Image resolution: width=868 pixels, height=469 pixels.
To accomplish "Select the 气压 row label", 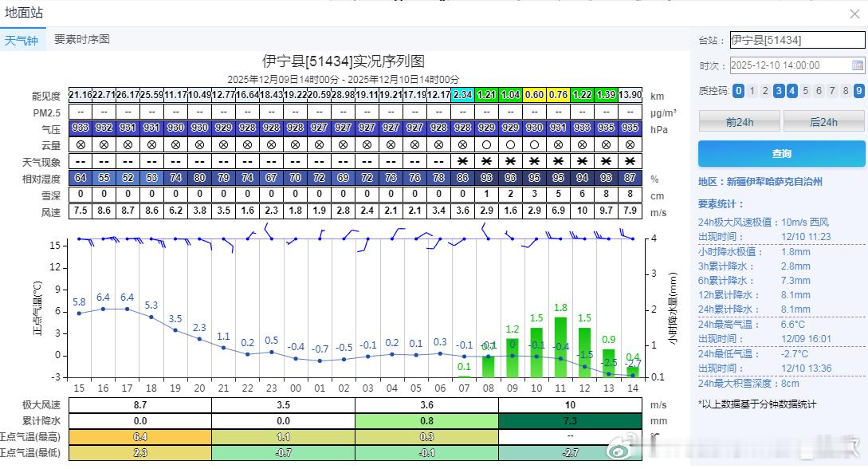I will click(51, 129).
